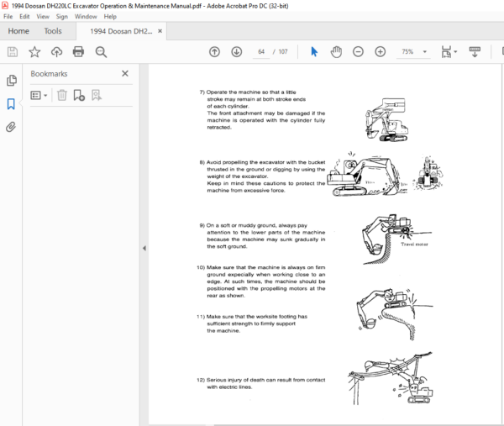Viewport: 504px width, 426px height.
Task: Toggle the Bookmarks panel icon
Action: pyautogui.click(x=11, y=104)
